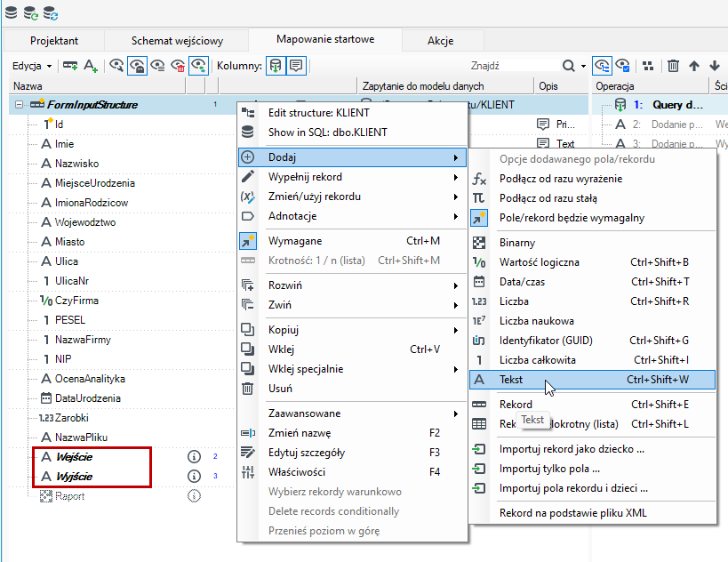Image resolution: width=728 pixels, height=562 pixels.
Task: Click the checkered icon beside Binarny
Action: click(x=479, y=243)
